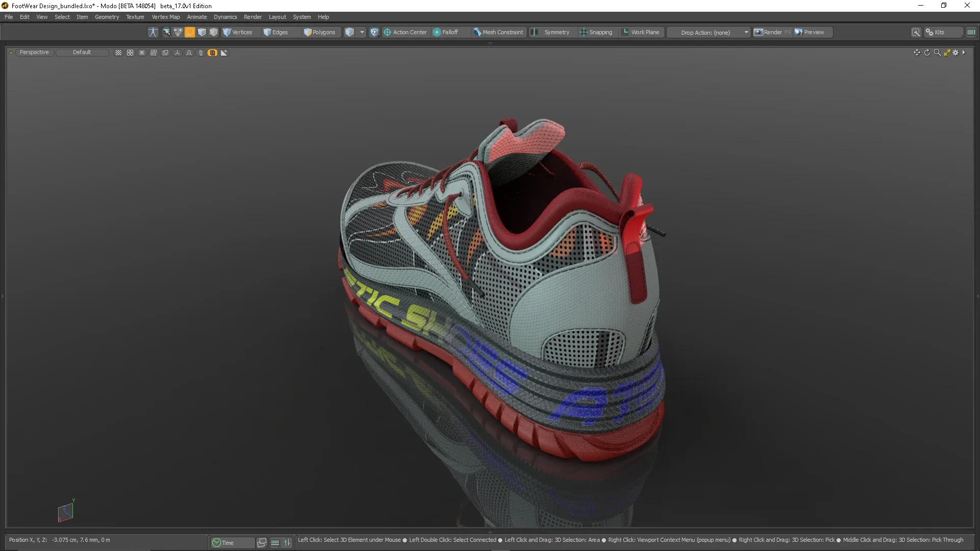
Task: Click the Time button in the status bar
Action: point(232,543)
